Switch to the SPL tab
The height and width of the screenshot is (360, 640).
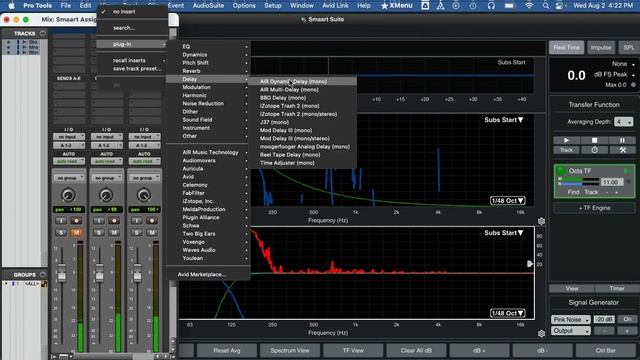629,47
